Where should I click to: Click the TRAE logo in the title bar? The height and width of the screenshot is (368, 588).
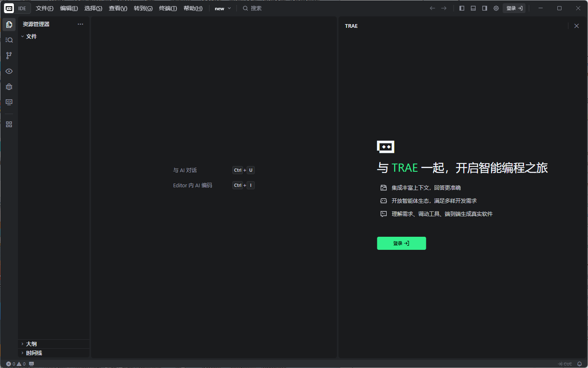tap(9, 8)
